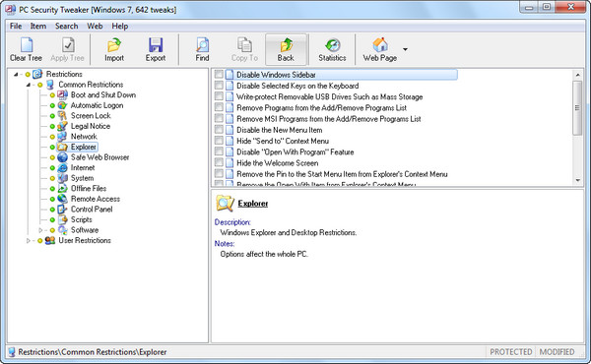Click the Screen Lock keys icon
Viewport: 591px width, 364px height.
click(x=62, y=115)
